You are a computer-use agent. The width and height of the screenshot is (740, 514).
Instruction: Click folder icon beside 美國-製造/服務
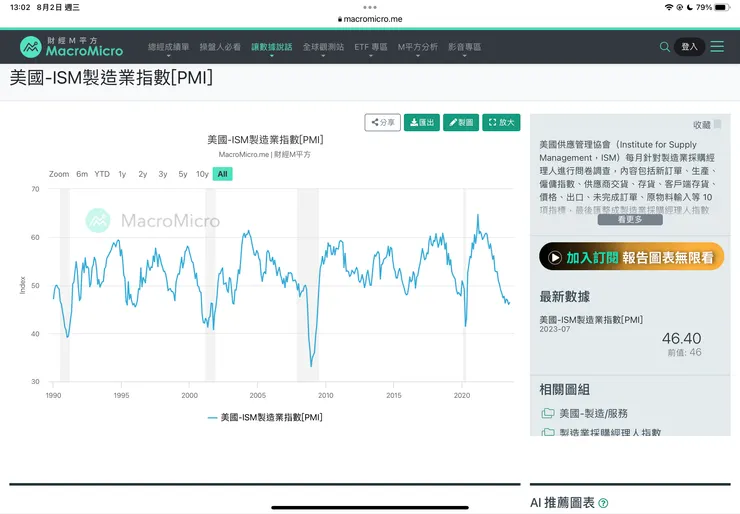[x=548, y=413]
